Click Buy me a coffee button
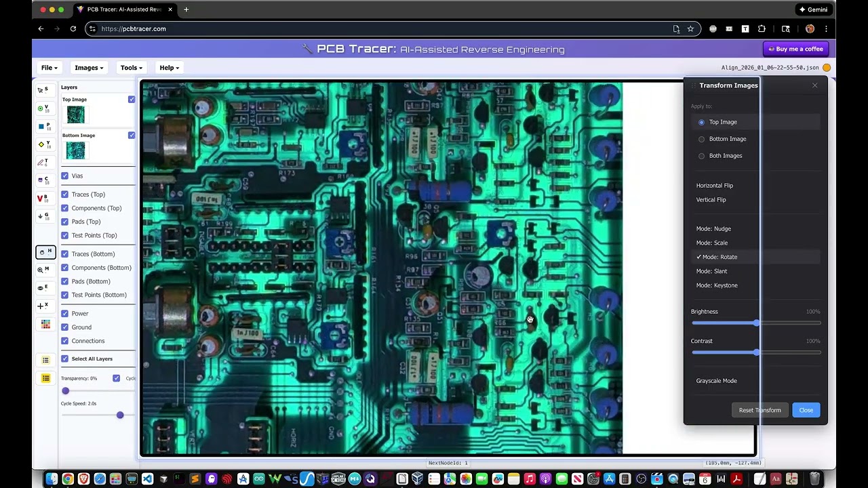868x488 pixels. [795, 49]
